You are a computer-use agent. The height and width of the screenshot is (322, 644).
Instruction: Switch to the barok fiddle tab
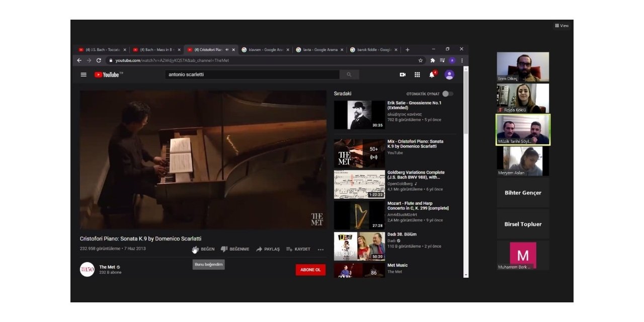pyautogui.click(x=372, y=49)
